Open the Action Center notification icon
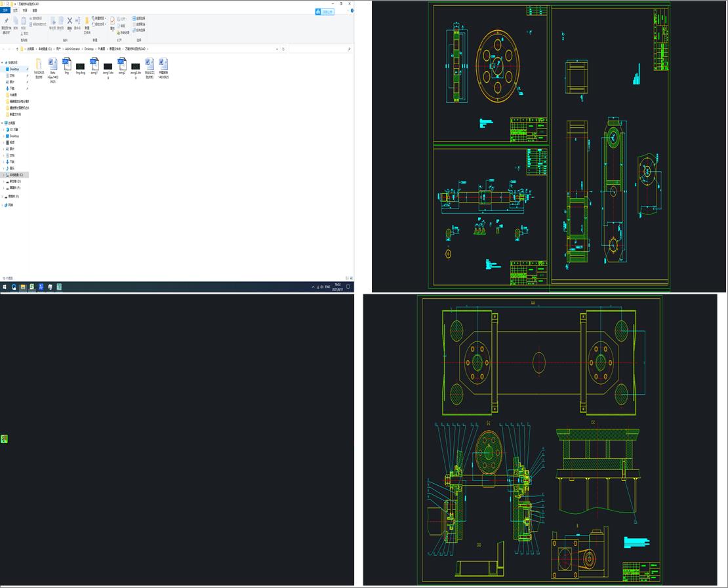 (x=348, y=287)
